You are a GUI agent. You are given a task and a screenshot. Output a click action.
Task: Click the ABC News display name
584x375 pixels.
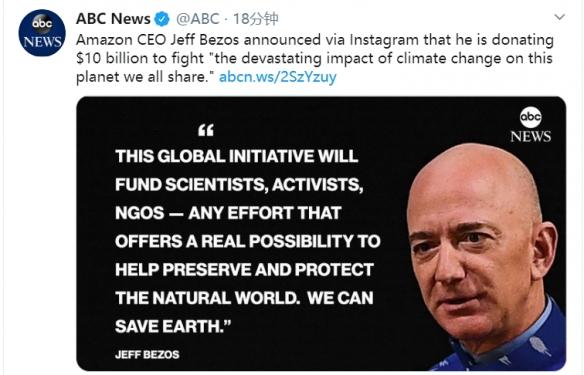(113, 19)
